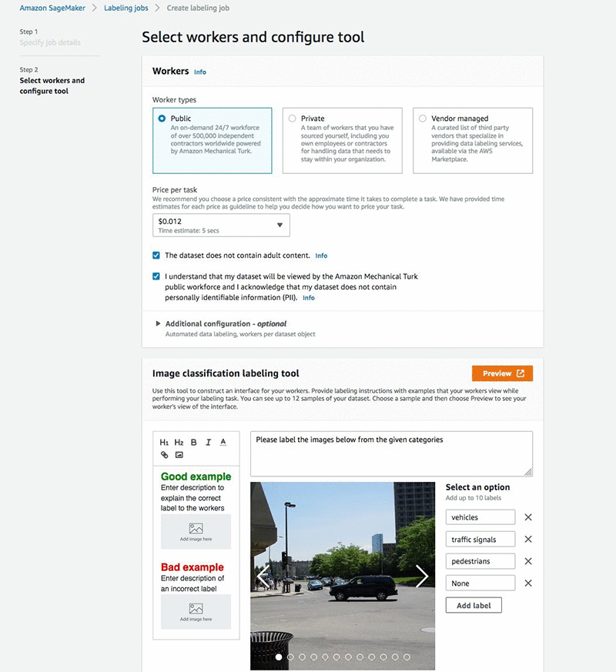The width and height of the screenshot is (616, 672).
Task: Remove the pedestrians label
Action: click(528, 561)
